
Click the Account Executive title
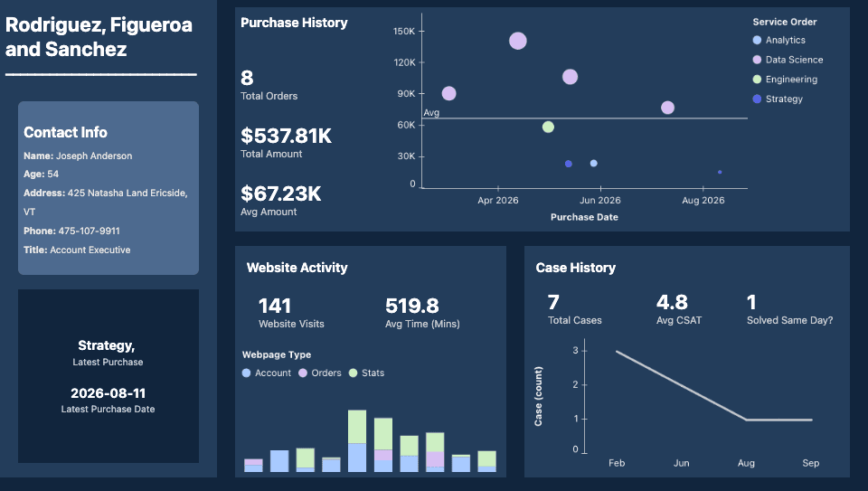90,250
